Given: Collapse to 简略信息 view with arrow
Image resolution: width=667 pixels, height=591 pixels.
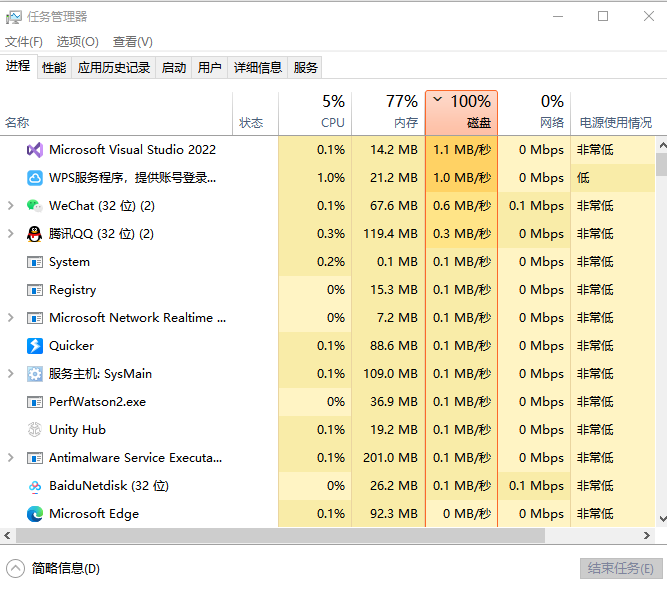Looking at the screenshot, I should tap(15, 568).
